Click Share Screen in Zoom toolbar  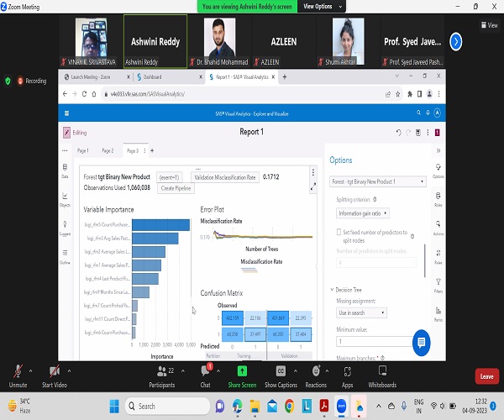[x=242, y=376]
